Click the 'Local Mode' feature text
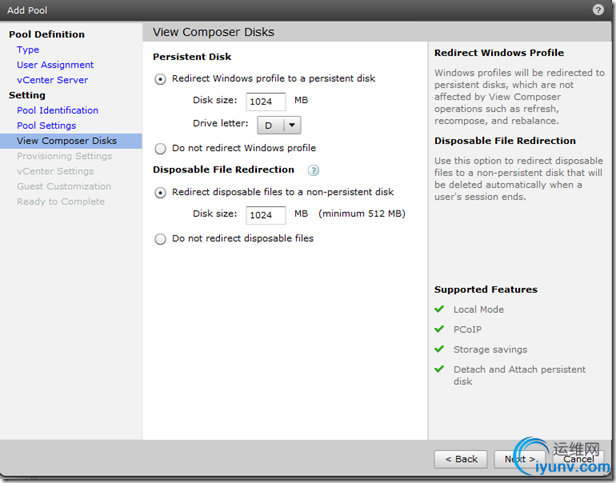The width and height of the screenshot is (616, 483). point(478,310)
